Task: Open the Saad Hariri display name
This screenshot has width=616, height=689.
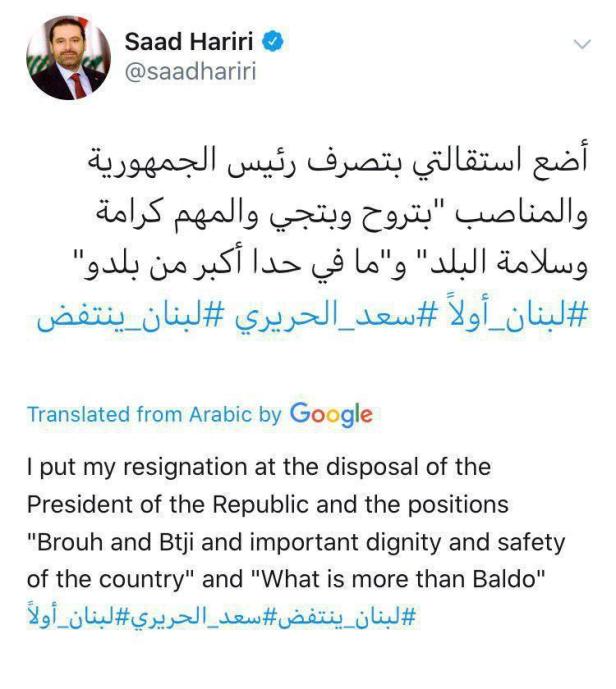Action: 191,43
